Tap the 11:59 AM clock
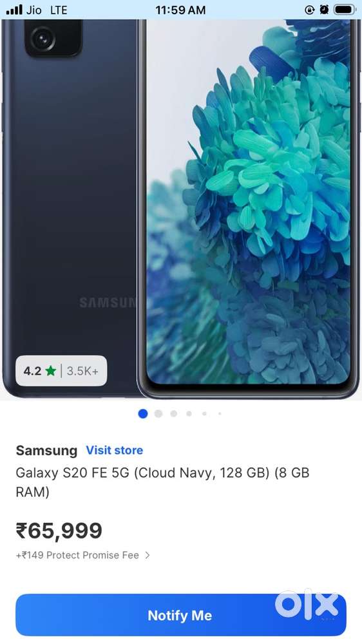The width and height of the screenshot is (362, 644). click(180, 10)
